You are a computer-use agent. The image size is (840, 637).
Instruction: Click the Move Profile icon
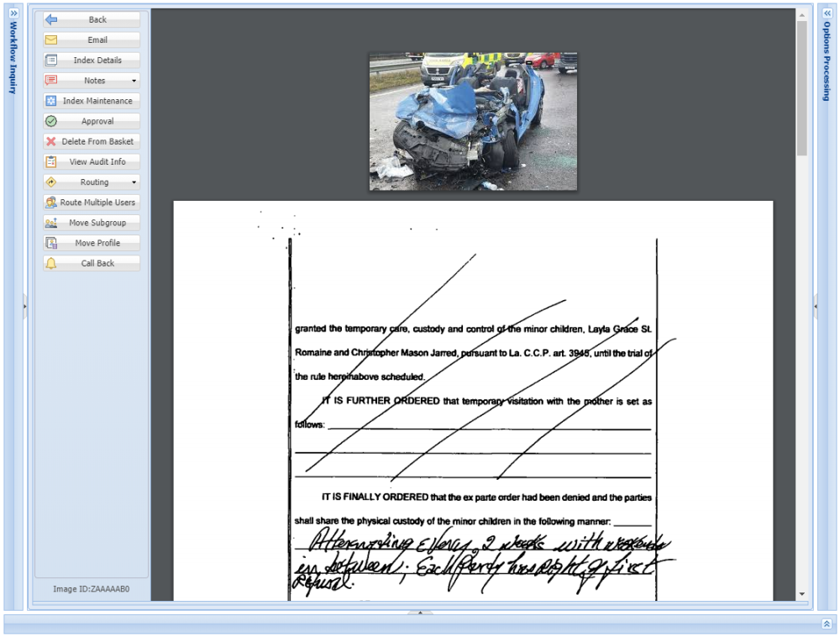51,242
